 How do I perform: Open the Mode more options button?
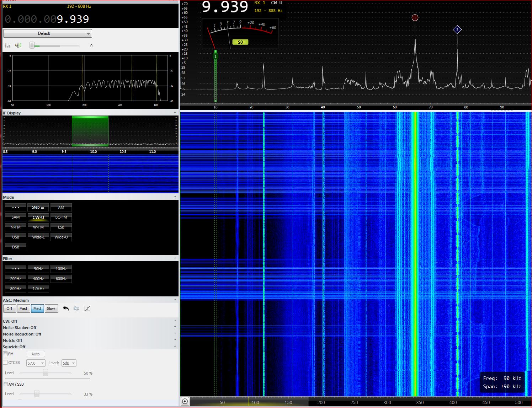[16, 207]
